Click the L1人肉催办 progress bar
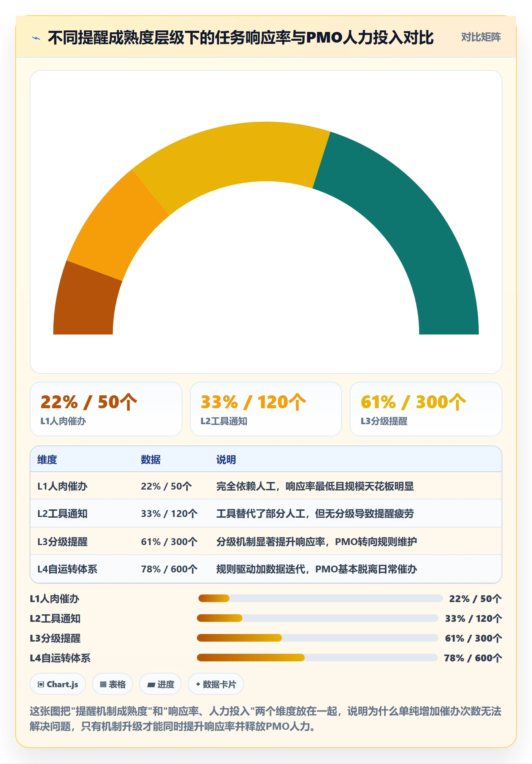The height and width of the screenshot is (764, 532). 320,598
